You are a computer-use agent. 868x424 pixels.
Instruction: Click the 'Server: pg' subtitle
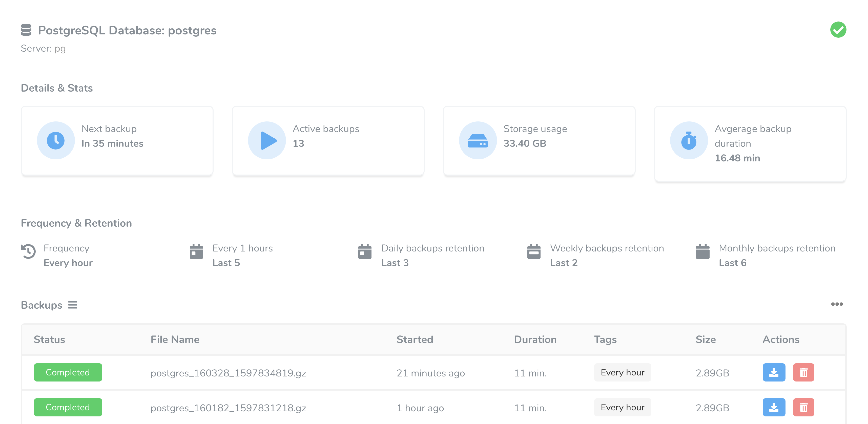(x=43, y=49)
